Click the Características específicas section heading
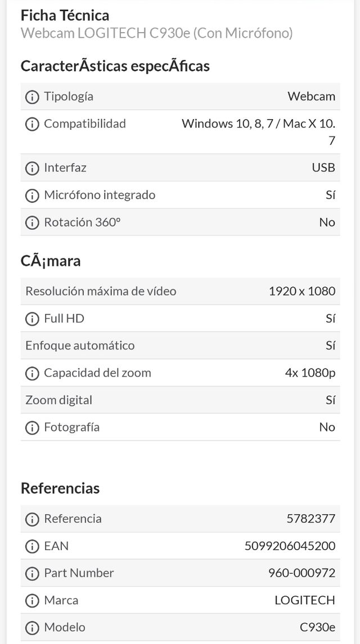 [x=115, y=66]
